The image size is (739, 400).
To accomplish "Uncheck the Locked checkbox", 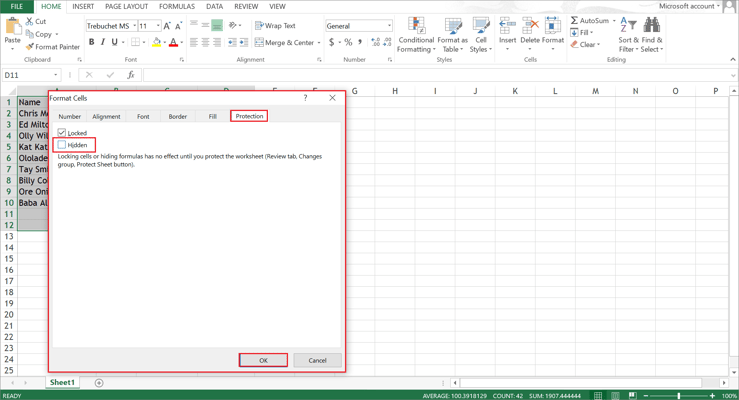I will (x=62, y=132).
